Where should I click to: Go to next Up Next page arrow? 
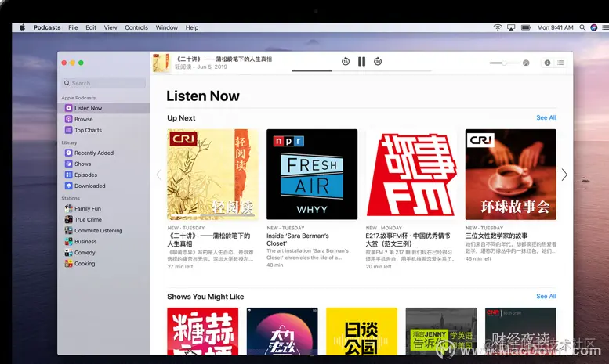(564, 175)
